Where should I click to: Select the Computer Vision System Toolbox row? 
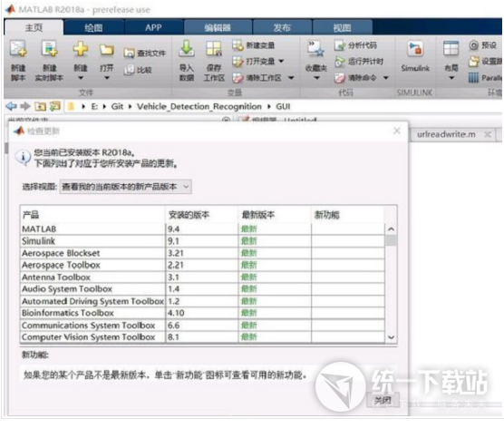pyautogui.click(x=202, y=337)
